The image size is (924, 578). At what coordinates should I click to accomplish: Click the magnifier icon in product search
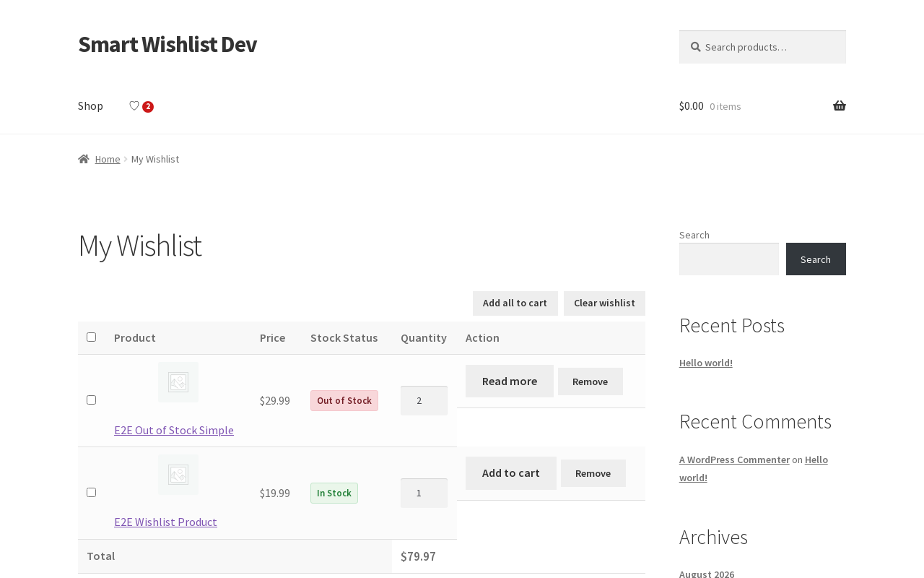pos(695,47)
